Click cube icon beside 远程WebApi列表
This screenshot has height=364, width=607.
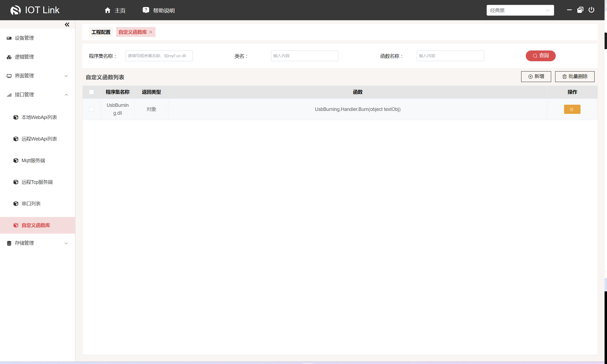(x=16, y=139)
